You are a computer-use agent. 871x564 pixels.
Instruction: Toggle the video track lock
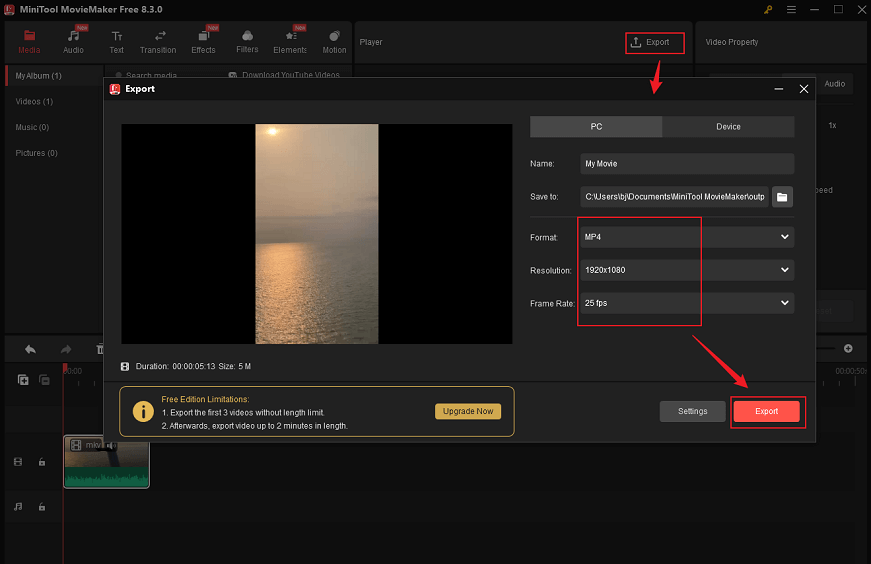pos(42,462)
